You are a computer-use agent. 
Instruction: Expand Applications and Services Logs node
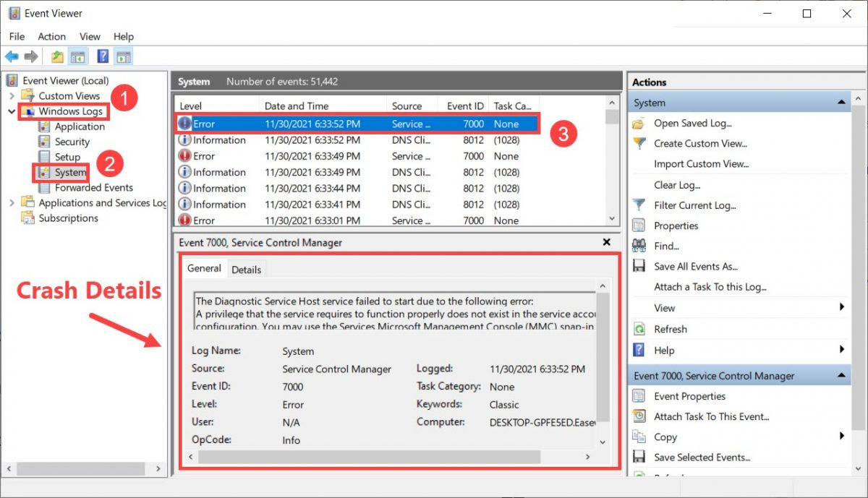[x=12, y=203]
